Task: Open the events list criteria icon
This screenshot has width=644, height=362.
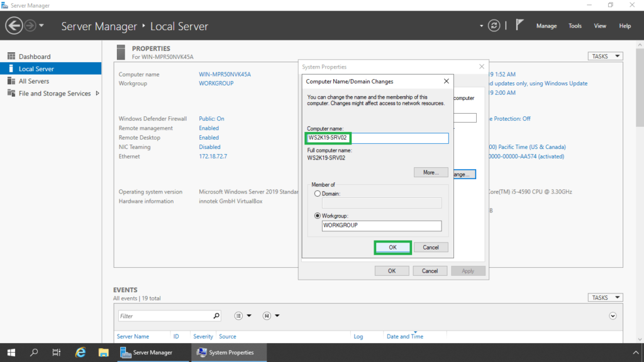Action: (x=238, y=315)
